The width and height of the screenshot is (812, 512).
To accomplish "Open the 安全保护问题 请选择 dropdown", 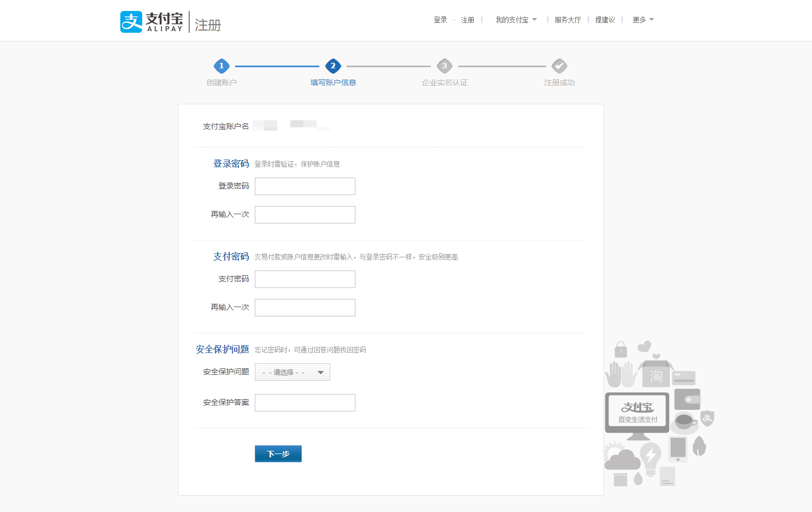I will pos(293,372).
